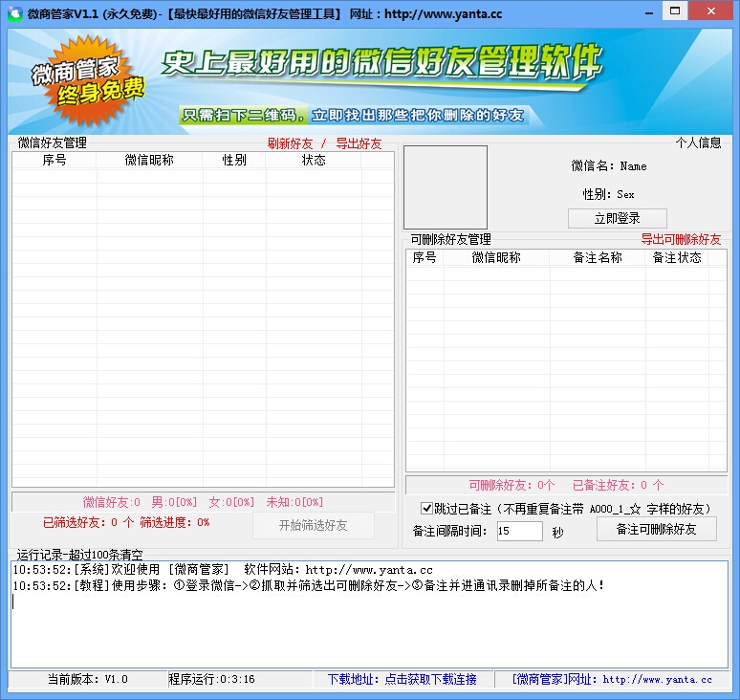Open the 微商管家网址 yanta.cc status link
The width and height of the screenshot is (740, 700).
coord(612,679)
